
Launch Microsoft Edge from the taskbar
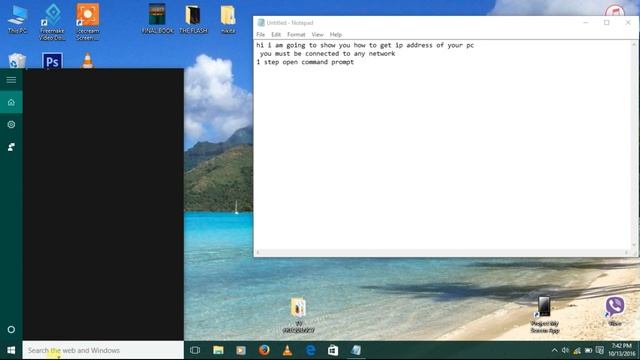pyautogui.click(x=310, y=350)
